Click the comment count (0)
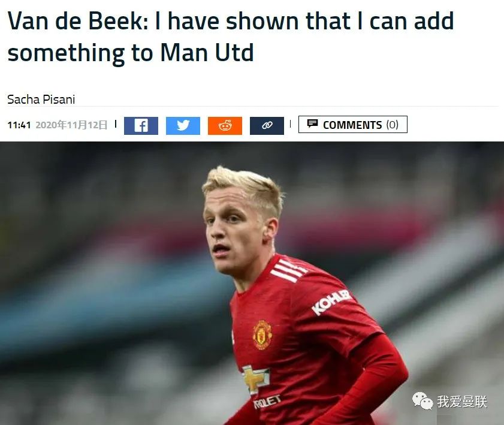 [392, 125]
